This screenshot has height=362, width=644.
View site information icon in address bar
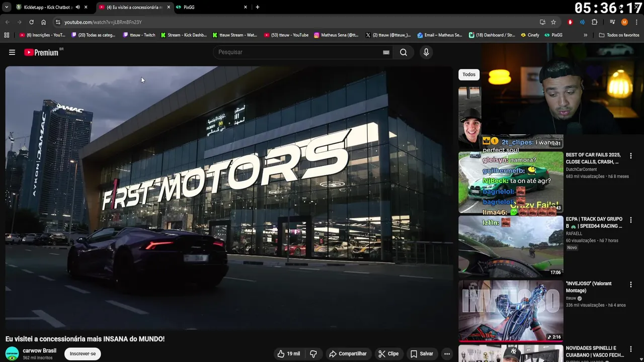pyautogui.click(x=58, y=22)
